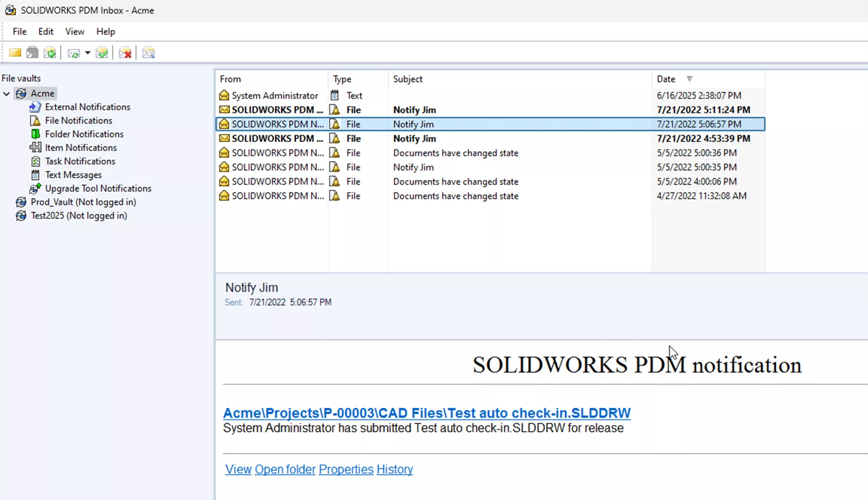Click the sent timestamp 7/21/2022 5:06:57 PM
Screen dimensions: 868x500
click(x=290, y=302)
